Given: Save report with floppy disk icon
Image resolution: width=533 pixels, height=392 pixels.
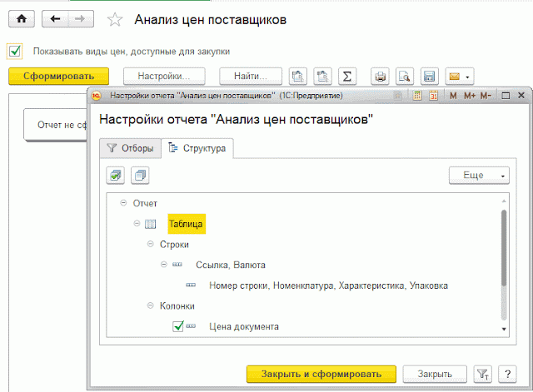Looking at the screenshot, I should 429,77.
